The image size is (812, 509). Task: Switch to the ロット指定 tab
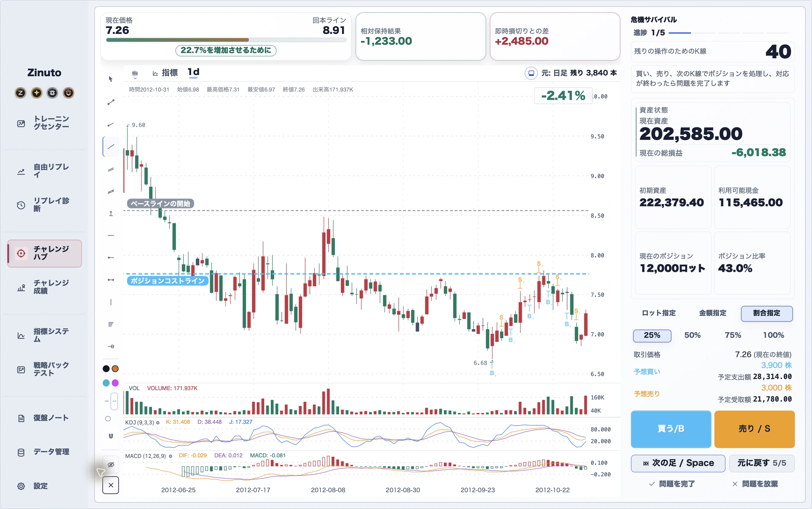(x=659, y=313)
